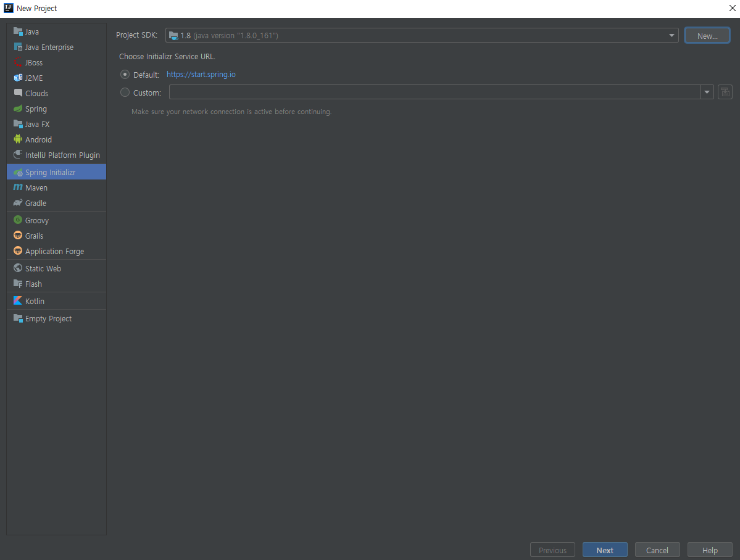Click the SDK folder icon in the Project SDK field
740x560 pixels.
pos(173,35)
